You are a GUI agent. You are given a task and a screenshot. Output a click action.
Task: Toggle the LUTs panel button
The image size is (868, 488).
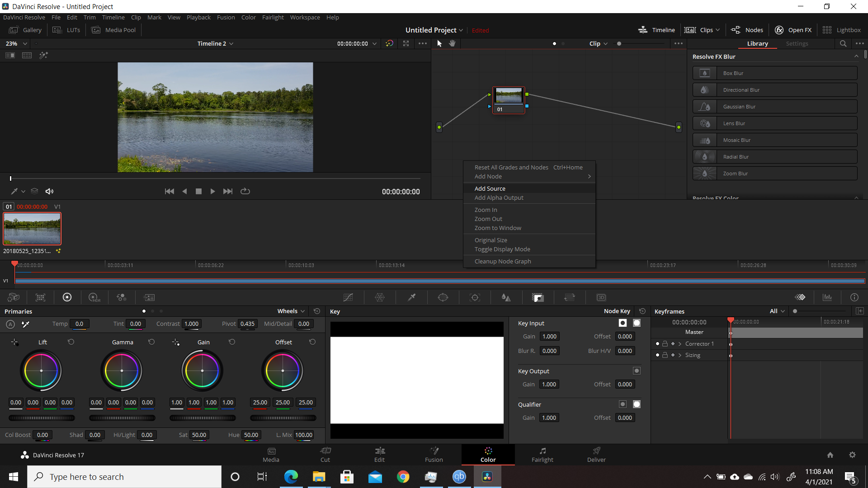66,30
